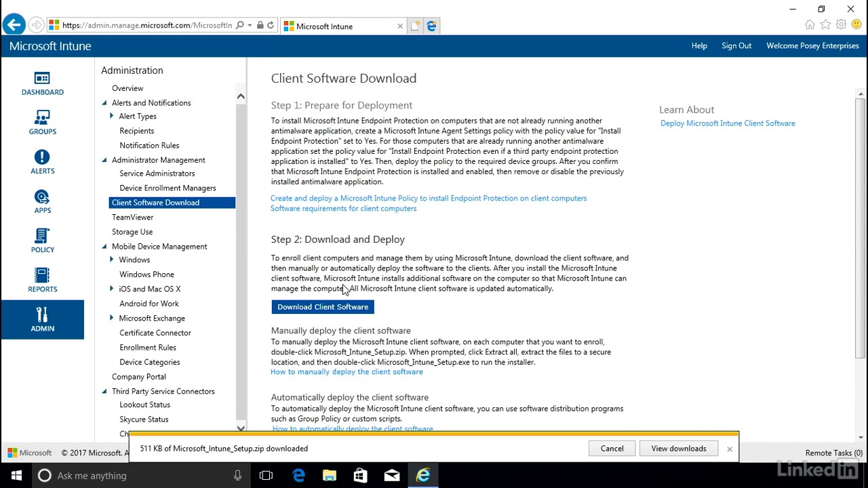The width and height of the screenshot is (868, 488).
Task: Open TeamViewer in the tree
Action: pos(133,217)
